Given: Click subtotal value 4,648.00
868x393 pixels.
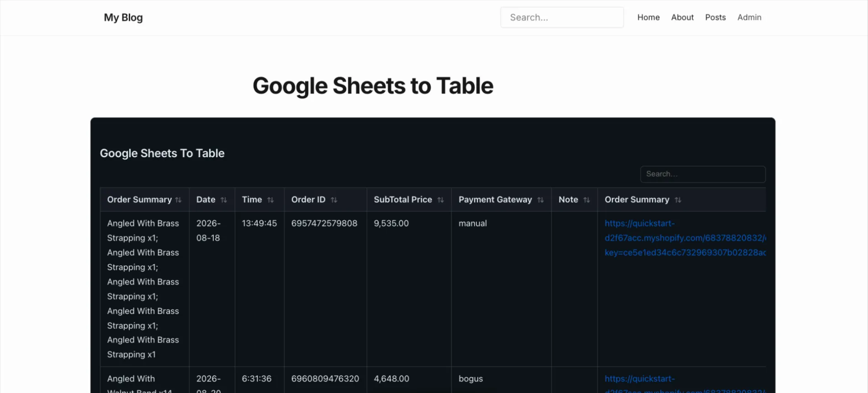Looking at the screenshot, I should (x=392, y=379).
